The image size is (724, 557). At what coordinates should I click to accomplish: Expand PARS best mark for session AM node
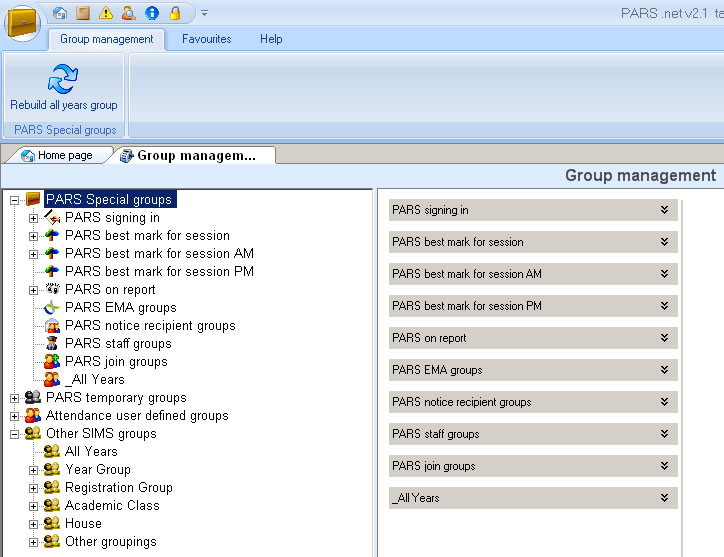click(33, 254)
